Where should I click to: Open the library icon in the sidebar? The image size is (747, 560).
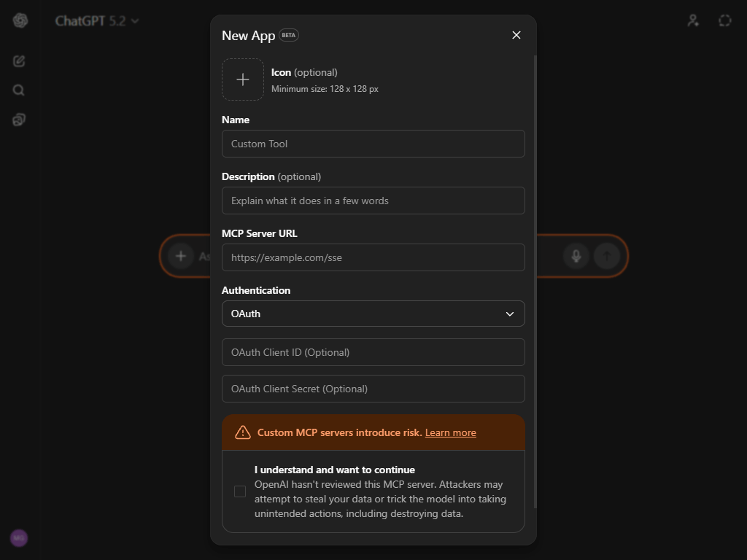(x=18, y=119)
